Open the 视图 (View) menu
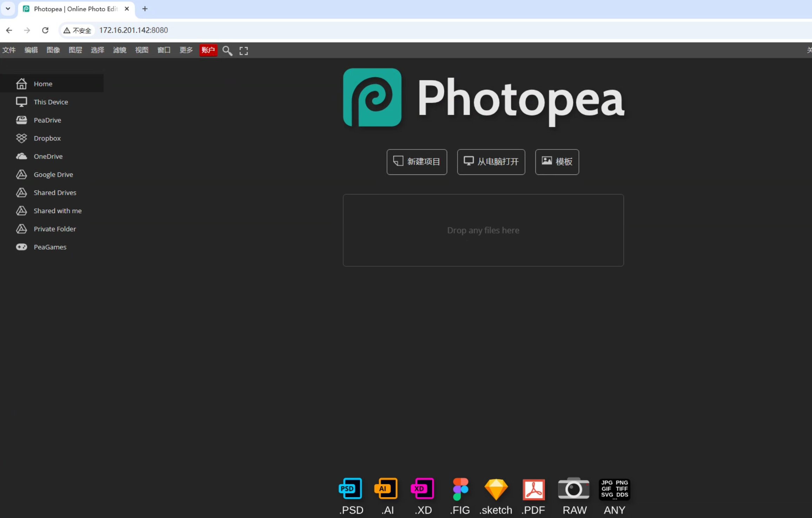Viewport: 812px width, 518px height. [x=141, y=50]
